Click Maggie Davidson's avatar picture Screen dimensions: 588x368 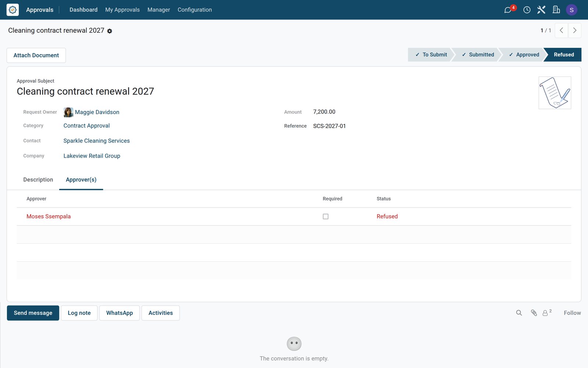click(68, 112)
